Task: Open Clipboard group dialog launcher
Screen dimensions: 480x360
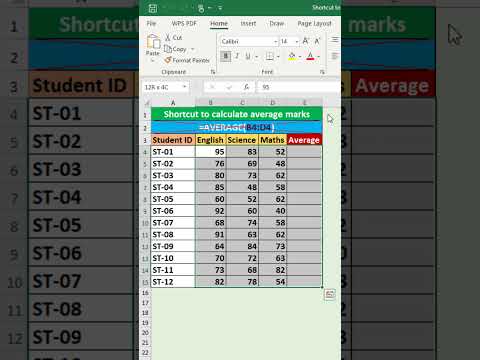Action: [x=213, y=72]
